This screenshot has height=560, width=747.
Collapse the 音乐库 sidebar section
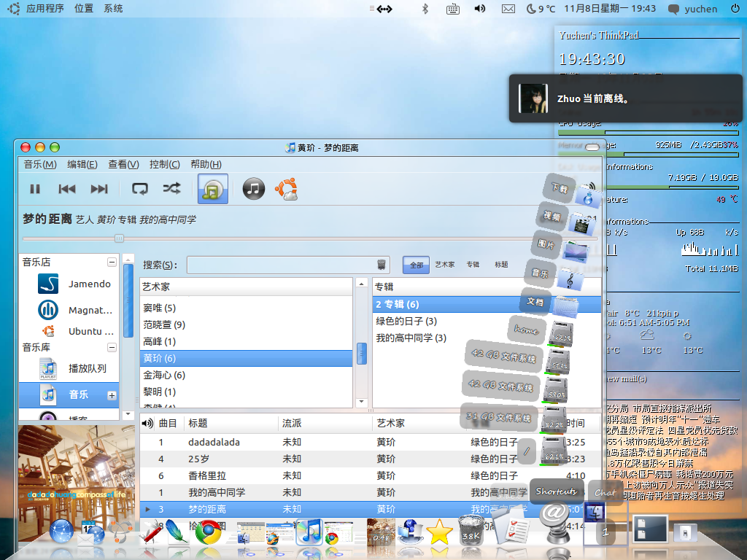[112, 347]
